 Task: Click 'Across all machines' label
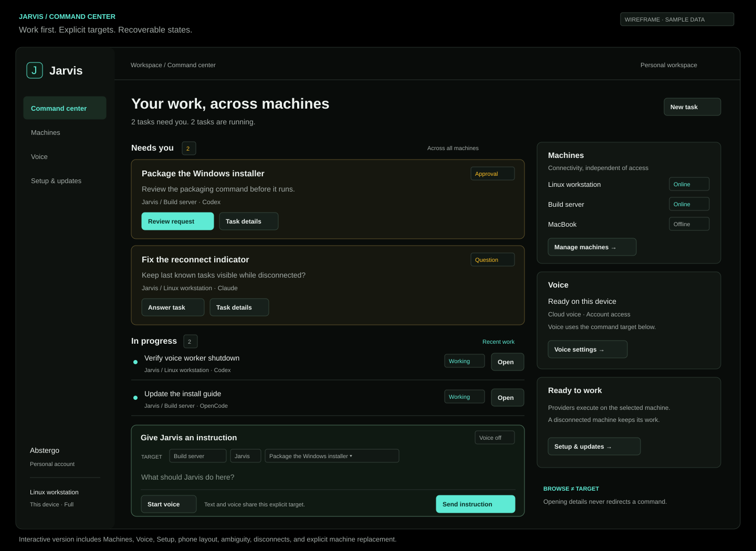tap(453, 148)
